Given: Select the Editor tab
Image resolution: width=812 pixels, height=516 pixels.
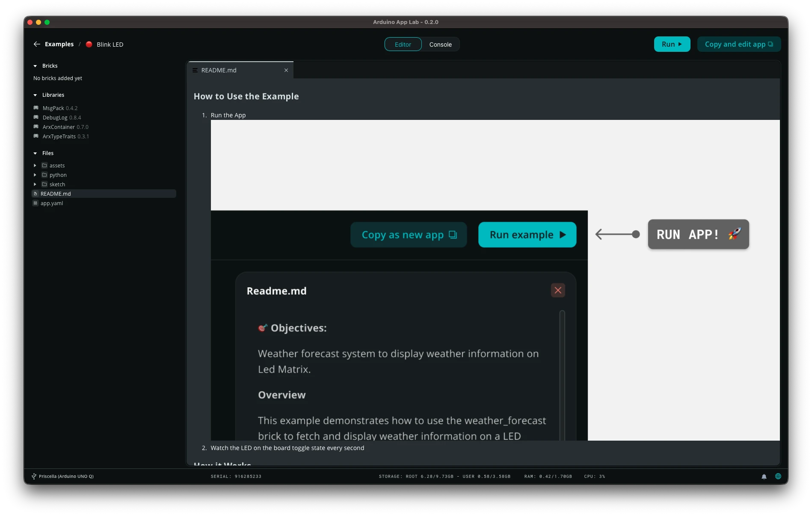Looking at the screenshot, I should 402,44.
